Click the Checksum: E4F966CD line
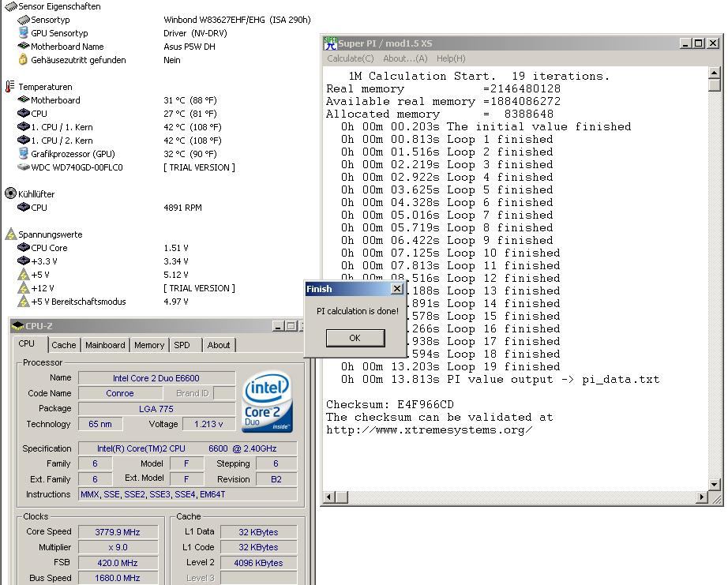The image size is (728, 585). coord(389,404)
